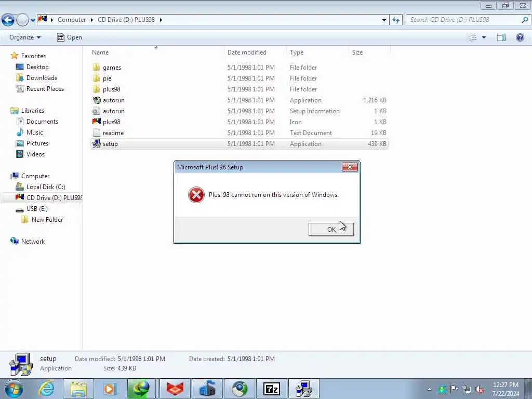Refresh the folder view

tap(395, 20)
